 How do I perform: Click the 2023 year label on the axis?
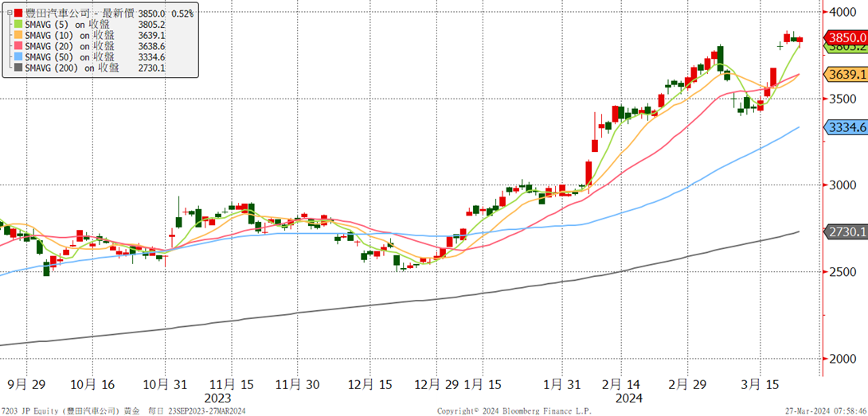tap(218, 399)
